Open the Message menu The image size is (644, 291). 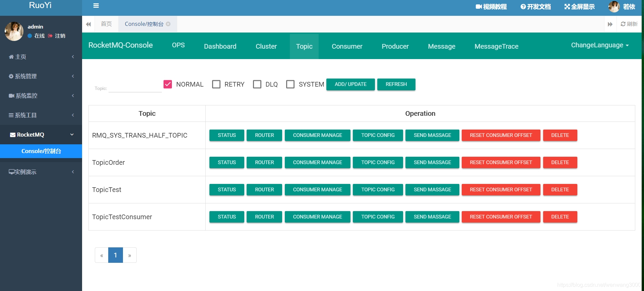click(x=442, y=46)
